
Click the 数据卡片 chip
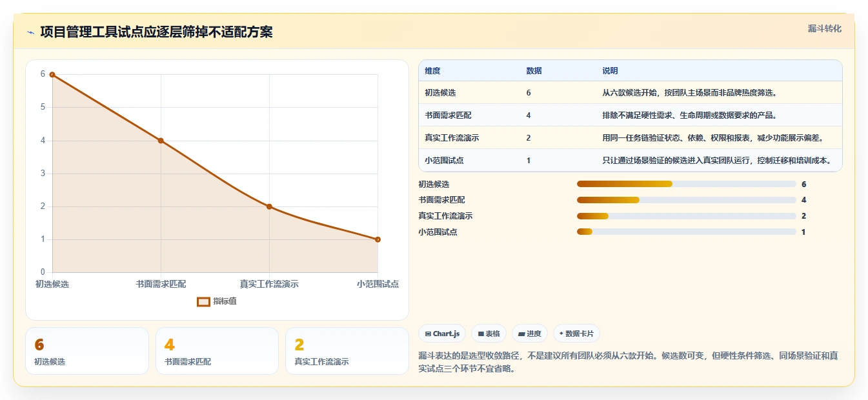click(576, 334)
